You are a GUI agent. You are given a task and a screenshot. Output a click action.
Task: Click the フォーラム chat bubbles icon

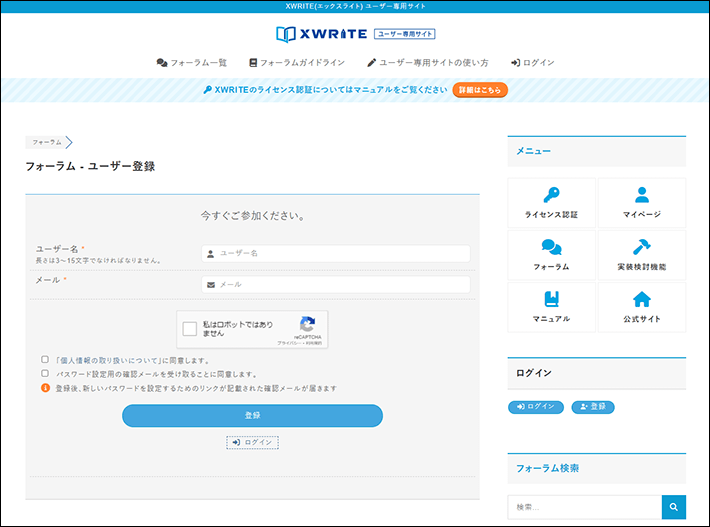(552, 247)
